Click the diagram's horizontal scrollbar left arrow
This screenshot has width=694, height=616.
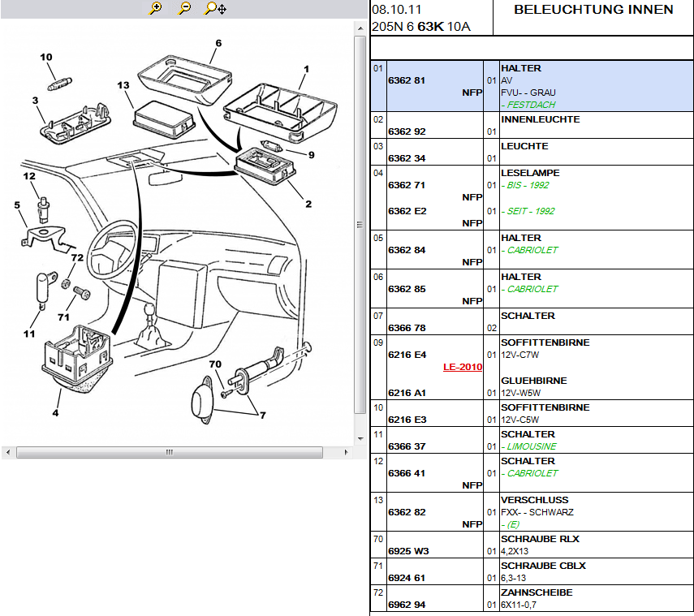tap(7, 452)
